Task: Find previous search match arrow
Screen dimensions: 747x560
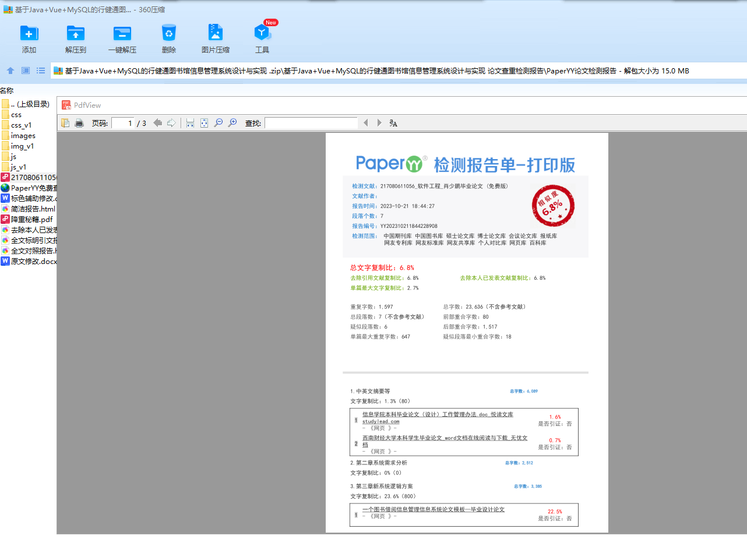Action: [x=366, y=123]
